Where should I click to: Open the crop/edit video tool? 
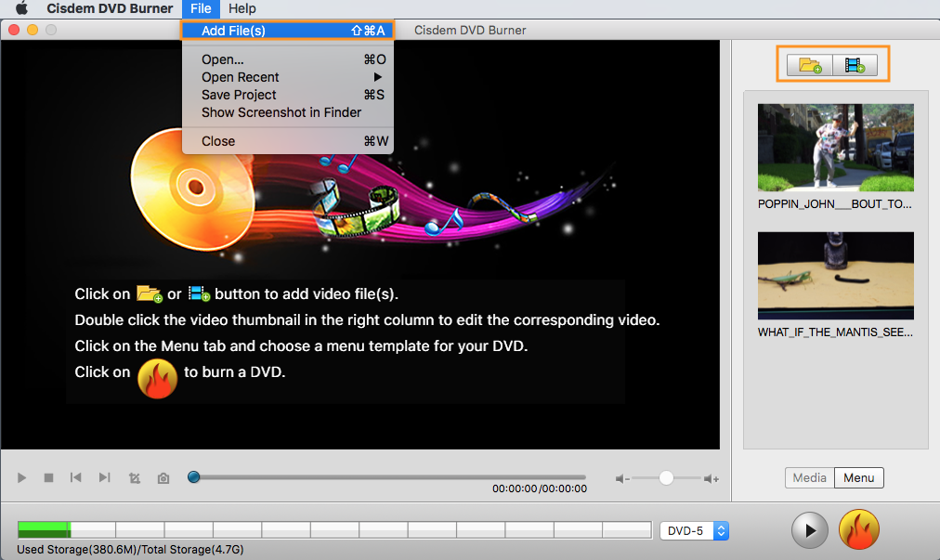coord(135,478)
